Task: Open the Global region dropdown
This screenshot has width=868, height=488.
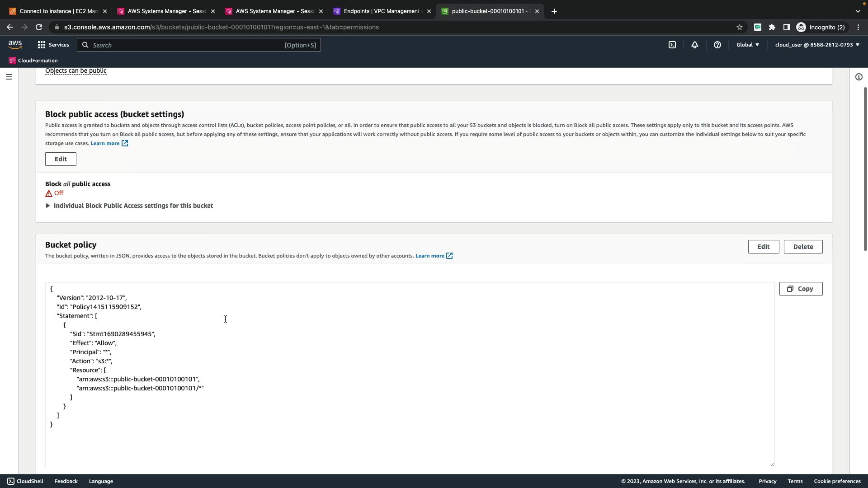Action: pyautogui.click(x=748, y=45)
